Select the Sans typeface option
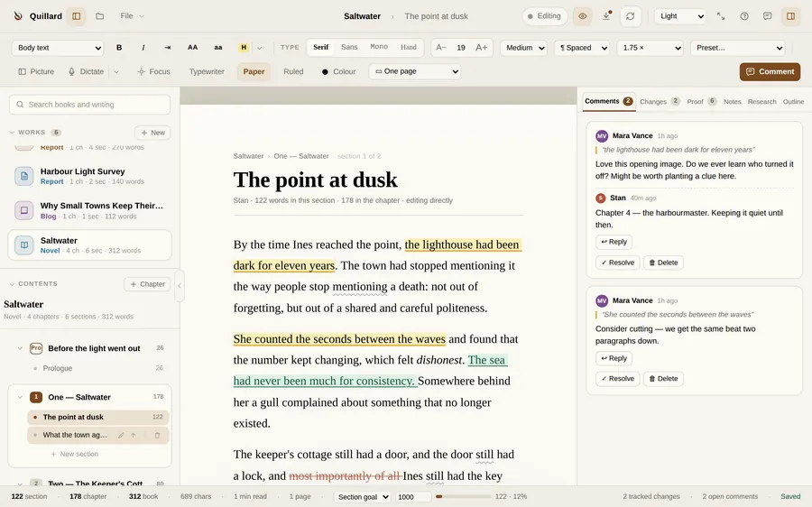This screenshot has width=812, height=507. tap(349, 47)
